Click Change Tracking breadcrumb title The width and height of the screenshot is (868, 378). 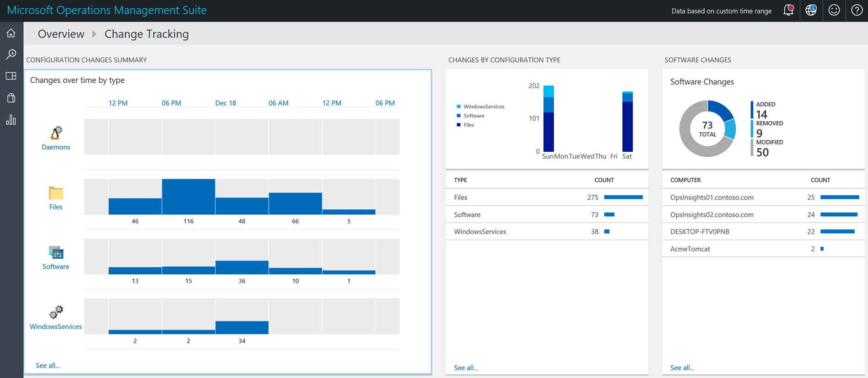(x=146, y=34)
